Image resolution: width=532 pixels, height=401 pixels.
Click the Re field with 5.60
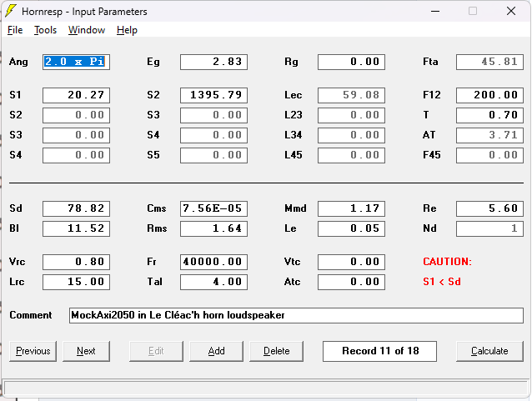pyautogui.click(x=489, y=208)
